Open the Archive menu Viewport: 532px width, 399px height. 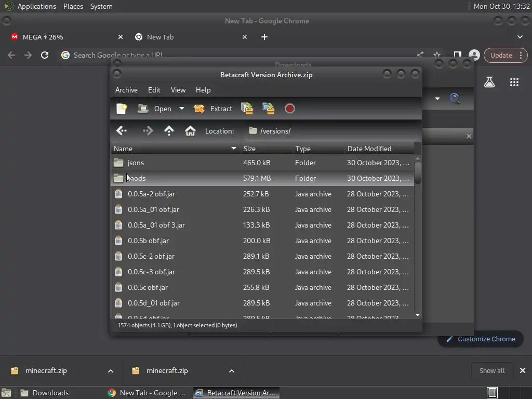[x=127, y=90]
